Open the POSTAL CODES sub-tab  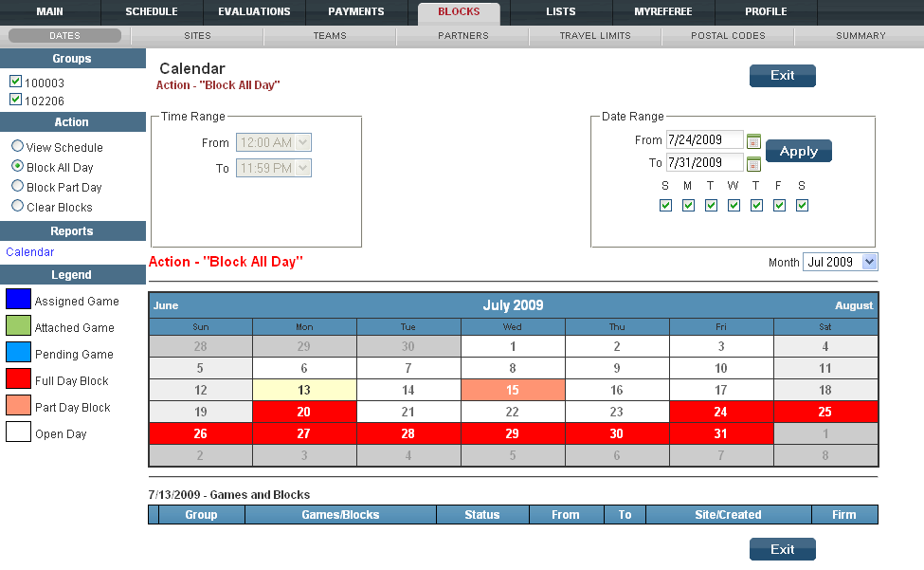point(729,36)
